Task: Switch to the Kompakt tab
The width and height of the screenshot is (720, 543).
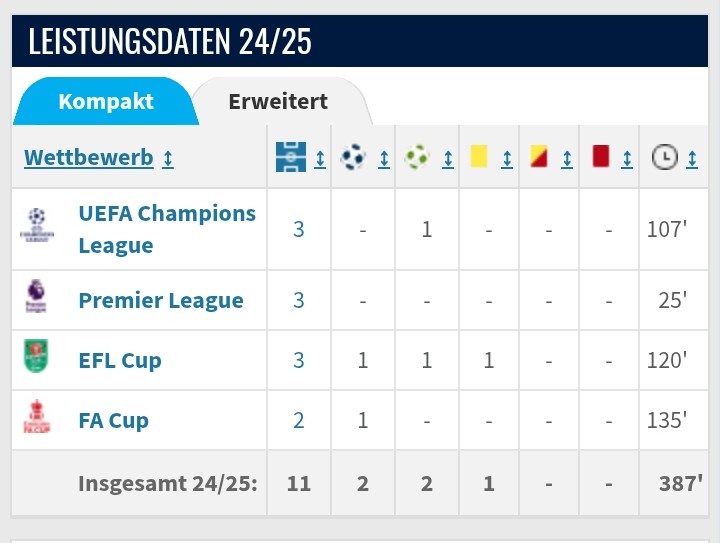Action: point(106,101)
